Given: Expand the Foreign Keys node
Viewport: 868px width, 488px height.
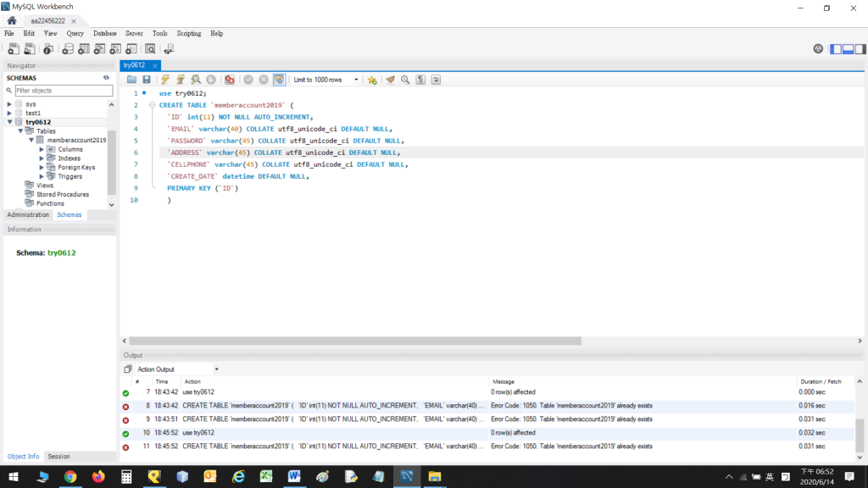Looking at the screenshot, I should [42, 167].
